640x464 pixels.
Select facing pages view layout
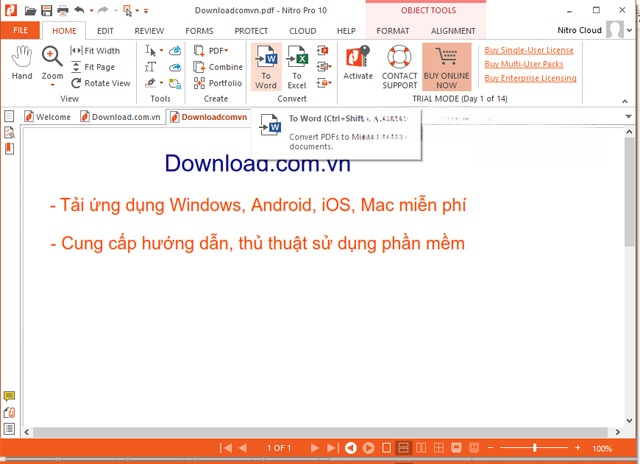tap(421, 448)
